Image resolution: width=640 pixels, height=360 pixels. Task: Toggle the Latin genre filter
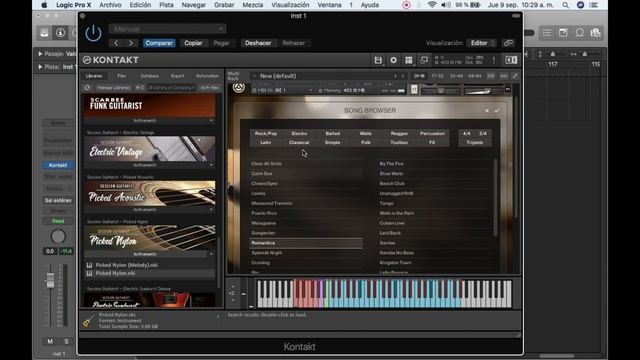(266, 142)
